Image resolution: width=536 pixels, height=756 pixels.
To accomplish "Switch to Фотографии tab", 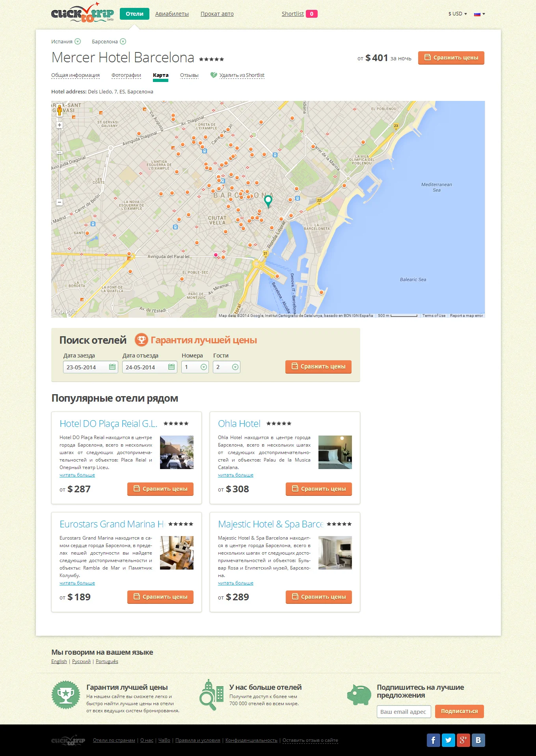I will click(126, 75).
